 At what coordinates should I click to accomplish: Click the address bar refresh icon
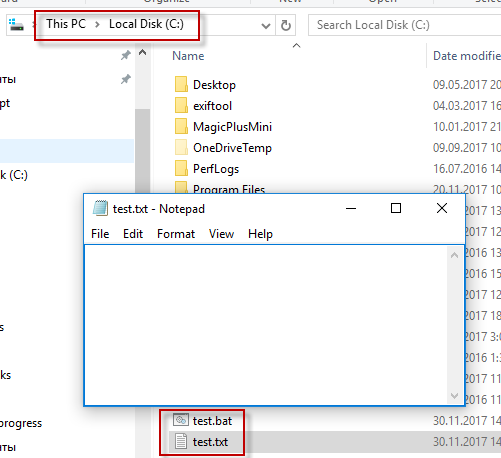pos(286,25)
